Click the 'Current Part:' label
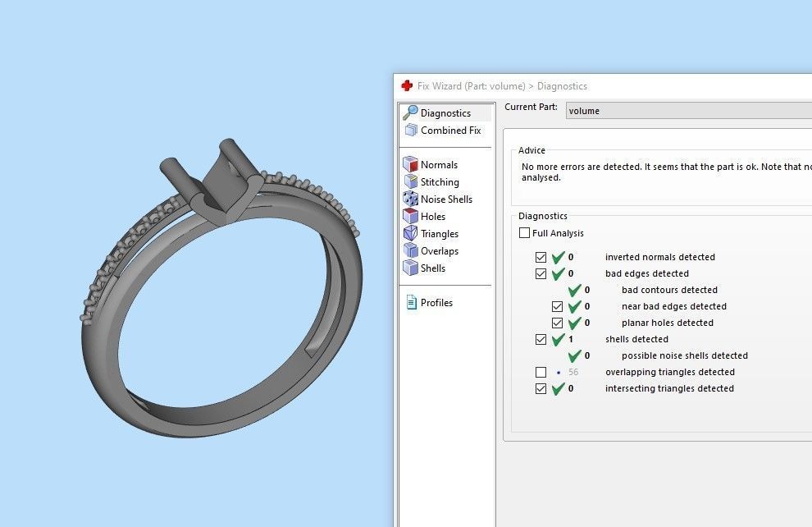 (x=531, y=107)
